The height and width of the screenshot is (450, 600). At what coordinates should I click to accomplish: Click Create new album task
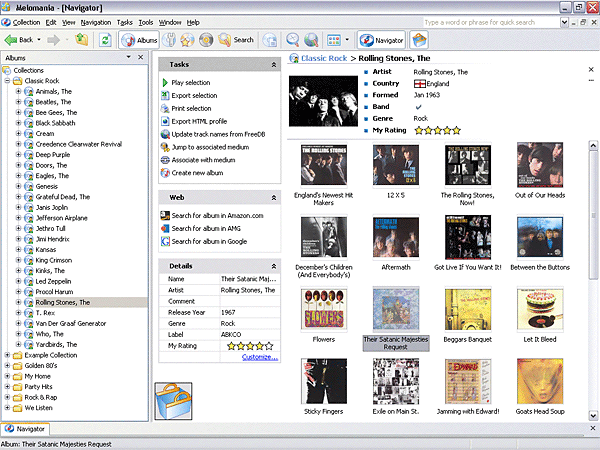click(197, 173)
